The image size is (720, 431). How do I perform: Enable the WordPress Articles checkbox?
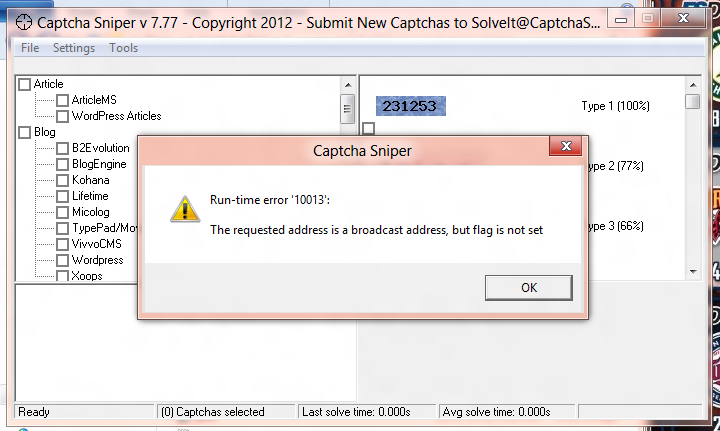(62, 117)
